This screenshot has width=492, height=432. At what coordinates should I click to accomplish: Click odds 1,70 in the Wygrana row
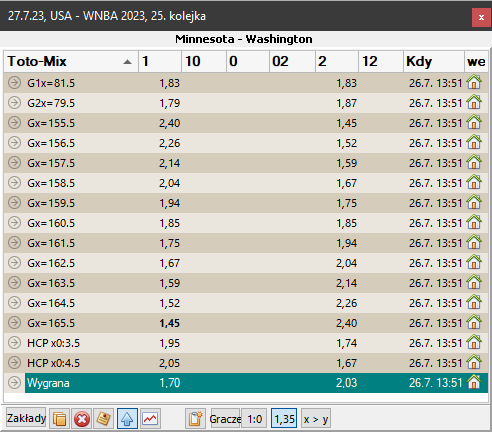pos(170,383)
